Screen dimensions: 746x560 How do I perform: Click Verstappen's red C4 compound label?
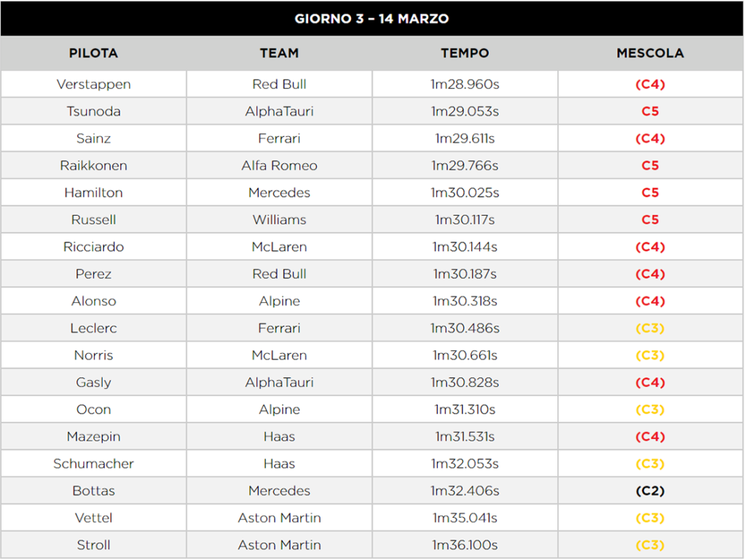tap(650, 84)
